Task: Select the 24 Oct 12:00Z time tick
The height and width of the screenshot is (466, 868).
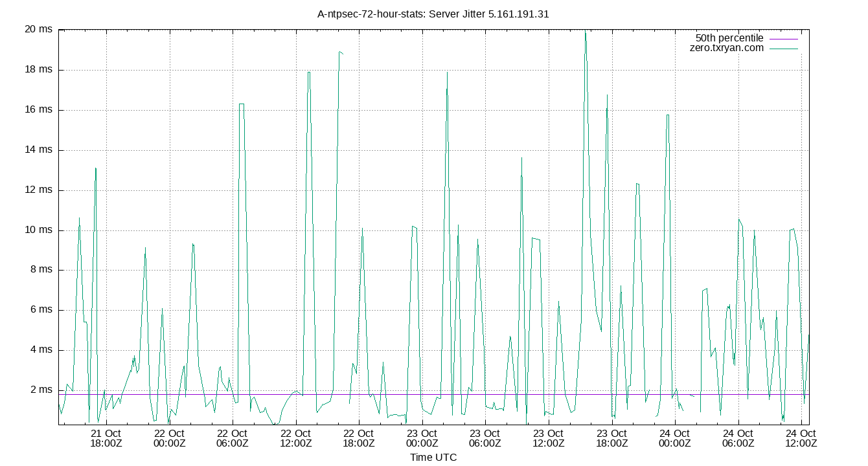Action: click(x=801, y=438)
